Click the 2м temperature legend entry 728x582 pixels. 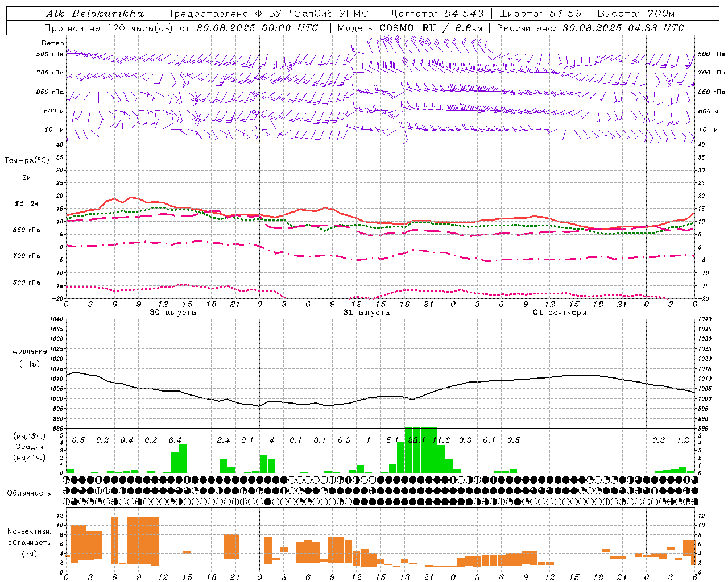coord(27,178)
